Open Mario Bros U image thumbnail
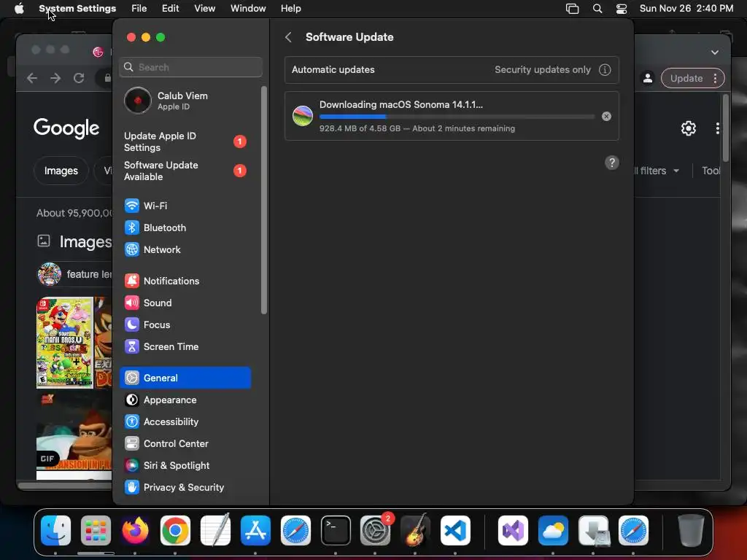The width and height of the screenshot is (747, 560). click(x=65, y=343)
